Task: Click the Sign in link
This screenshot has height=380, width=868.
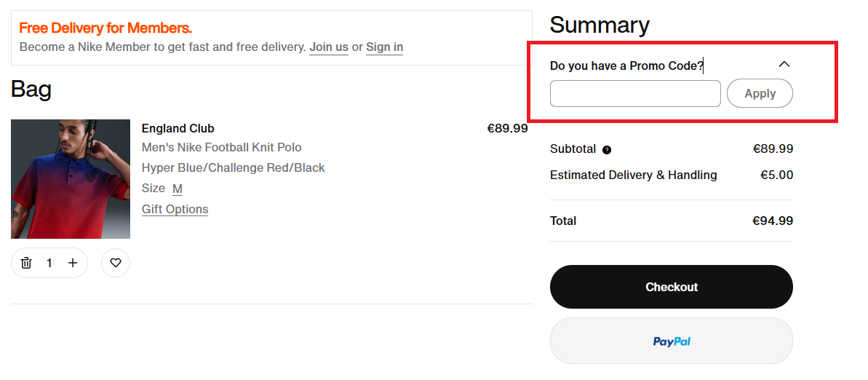Action: click(x=385, y=47)
